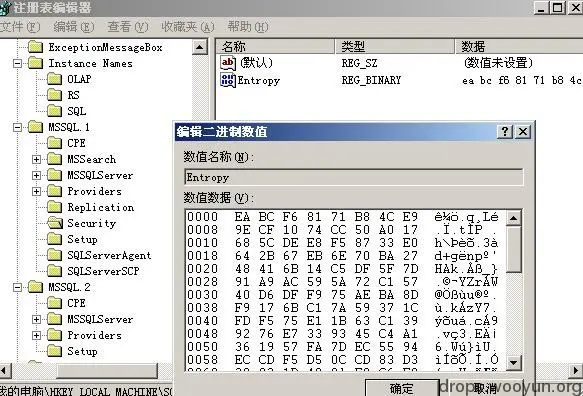This screenshot has width=583, height=396.
Task: Click the tree pane horizontal scrollbar thumb
Action: (x=107, y=371)
